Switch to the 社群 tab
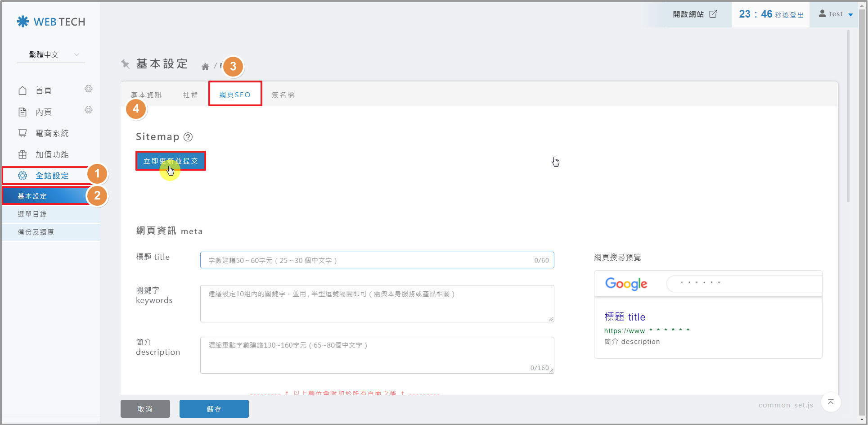The image size is (868, 425). tap(190, 95)
